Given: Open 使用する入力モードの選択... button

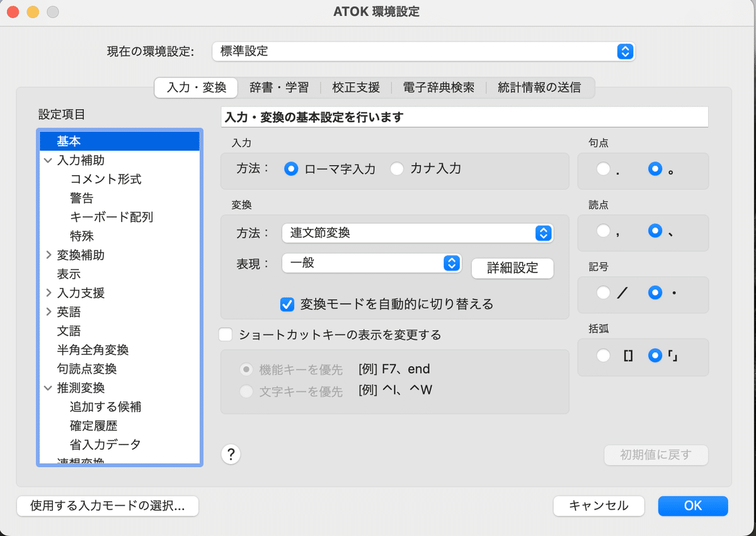Looking at the screenshot, I should (x=108, y=506).
